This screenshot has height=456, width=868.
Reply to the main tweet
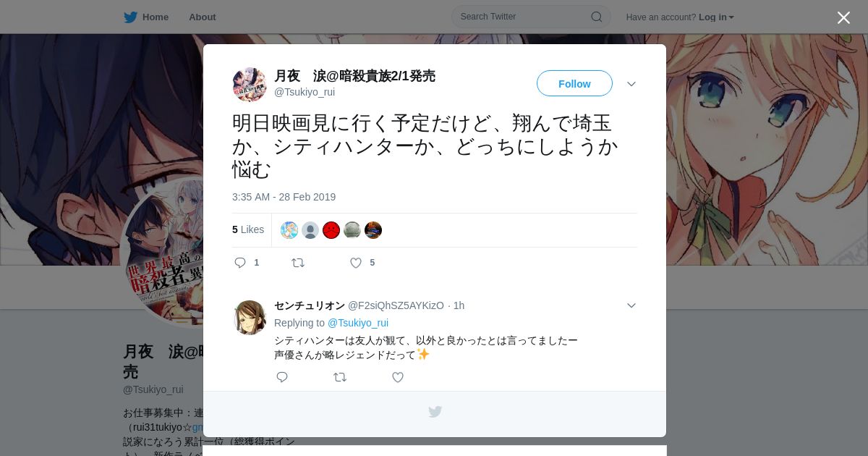coord(240,263)
